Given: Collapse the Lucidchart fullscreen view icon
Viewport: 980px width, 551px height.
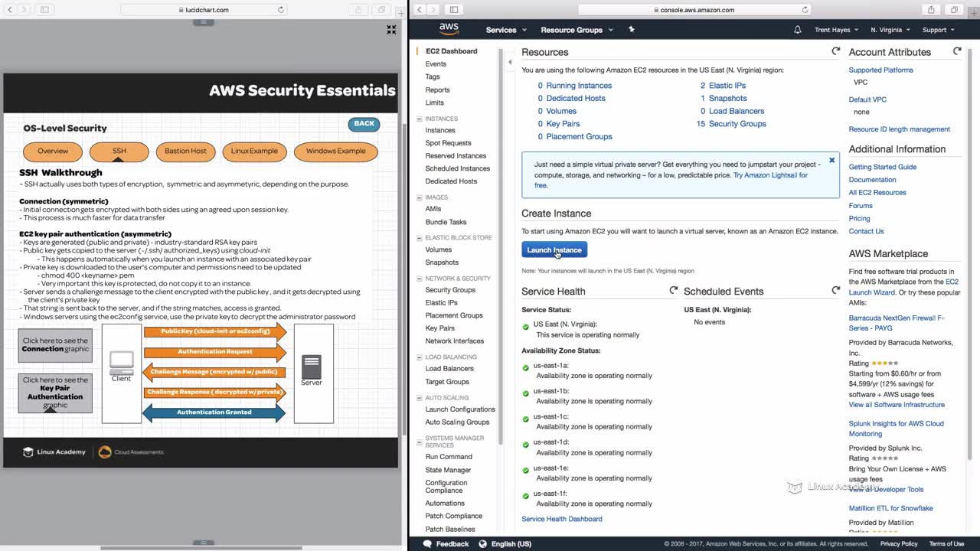Looking at the screenshot, I should 391,30.
